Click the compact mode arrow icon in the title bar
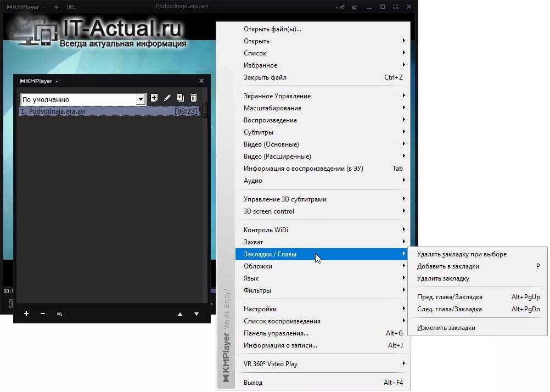Screen dimensions: 550x392 click(x=355, y=7)
